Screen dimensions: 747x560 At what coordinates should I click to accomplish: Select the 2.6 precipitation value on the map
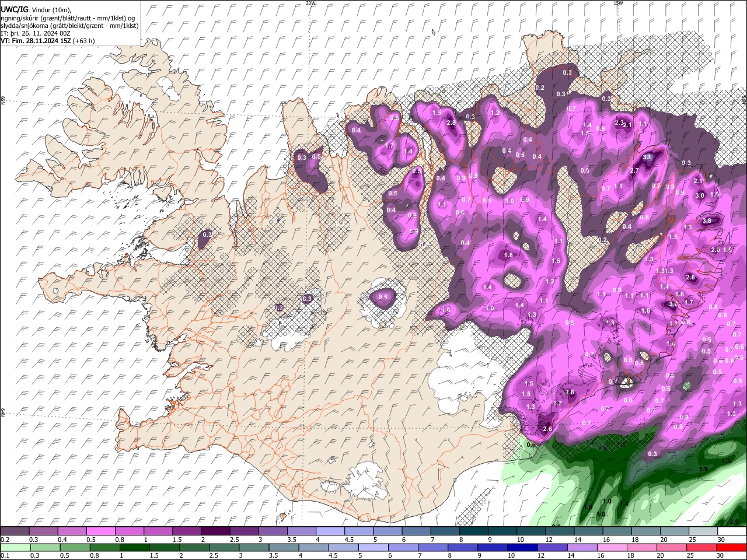pyautogui.click(x=547, y=429)
